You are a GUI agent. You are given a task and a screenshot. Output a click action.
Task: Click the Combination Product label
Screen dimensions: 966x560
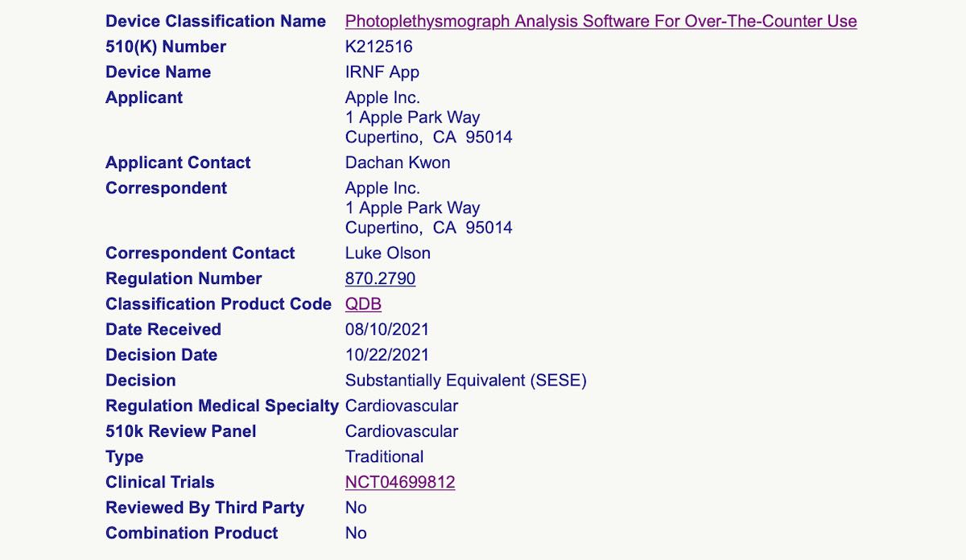click(x=192, y=533)
